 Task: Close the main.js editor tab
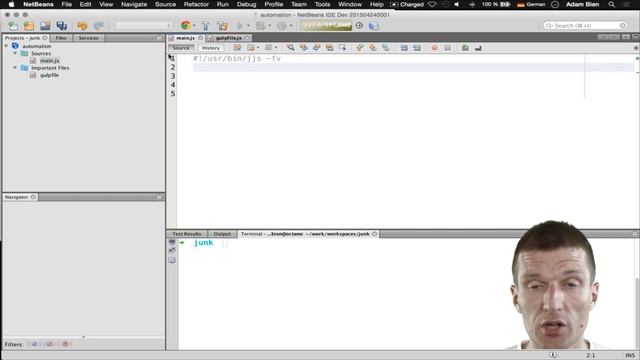[200, 38]
